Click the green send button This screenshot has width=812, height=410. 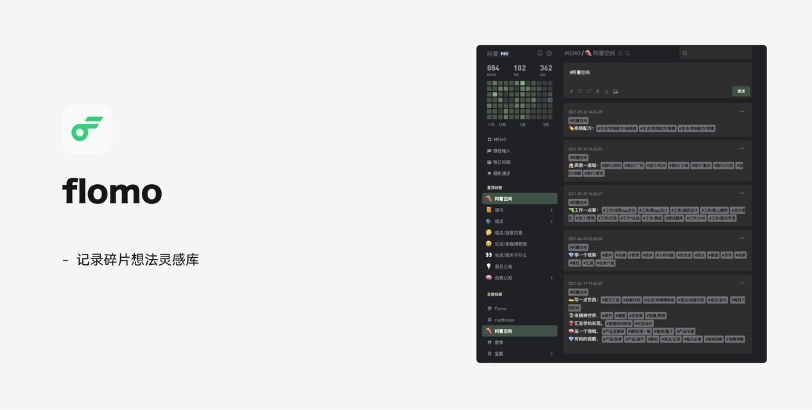pos(741,91)
